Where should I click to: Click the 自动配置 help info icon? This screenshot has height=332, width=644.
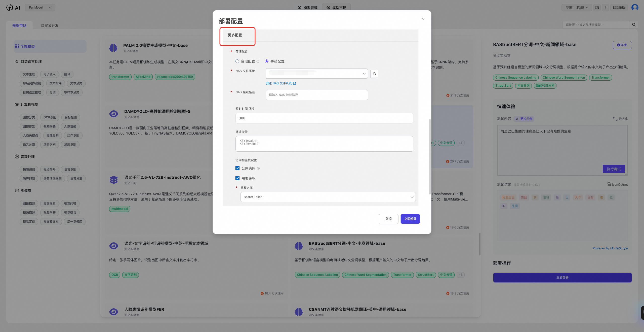point(258,61)
